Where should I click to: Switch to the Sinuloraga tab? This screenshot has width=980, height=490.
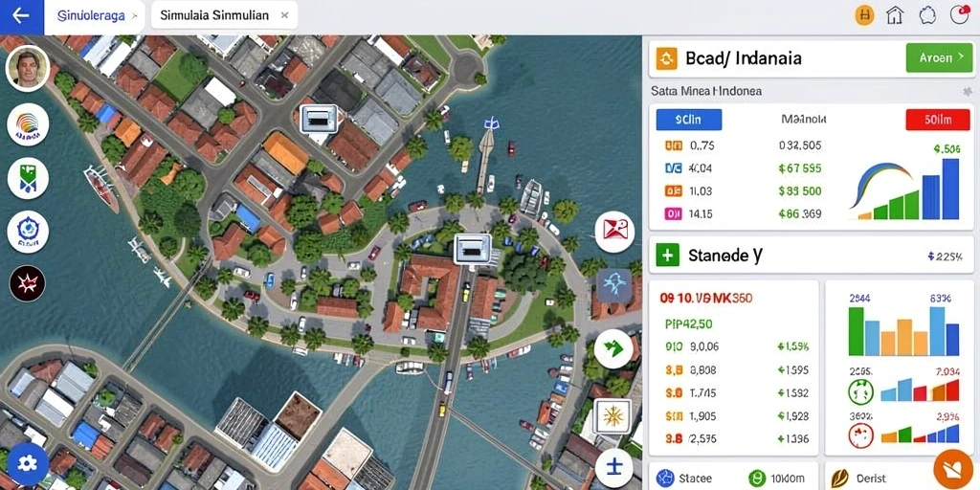[96, 16]
